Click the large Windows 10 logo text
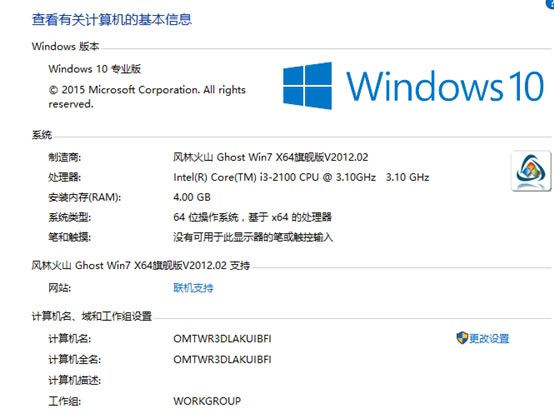Image resolution: width=554 pixels, height=413 pixels. pos(445,86)
